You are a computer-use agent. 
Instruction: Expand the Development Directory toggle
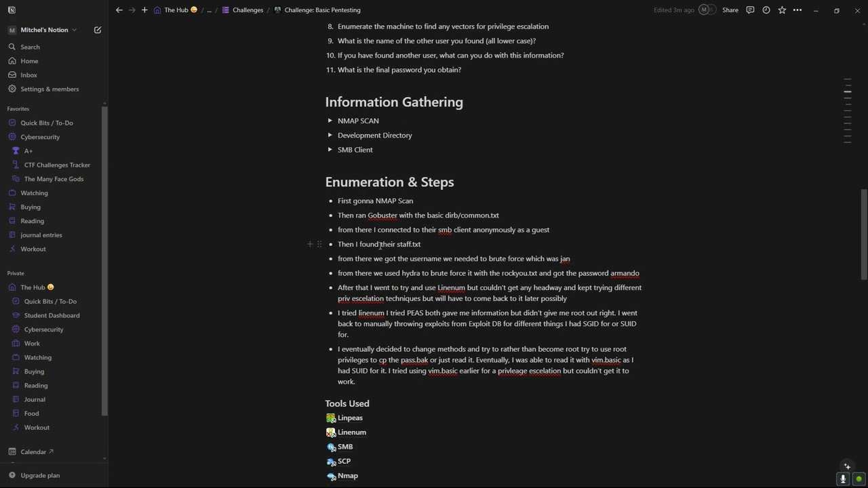coord(330,135)
